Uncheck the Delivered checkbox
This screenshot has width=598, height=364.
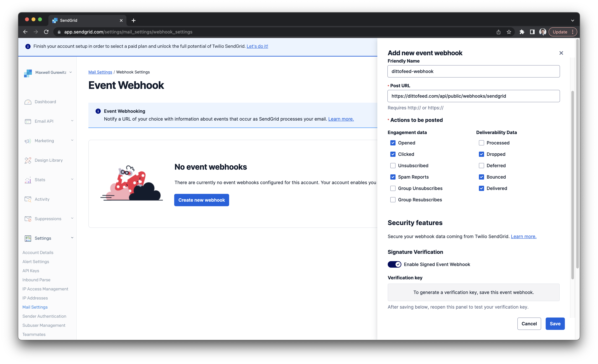click(x=481, y=188)
